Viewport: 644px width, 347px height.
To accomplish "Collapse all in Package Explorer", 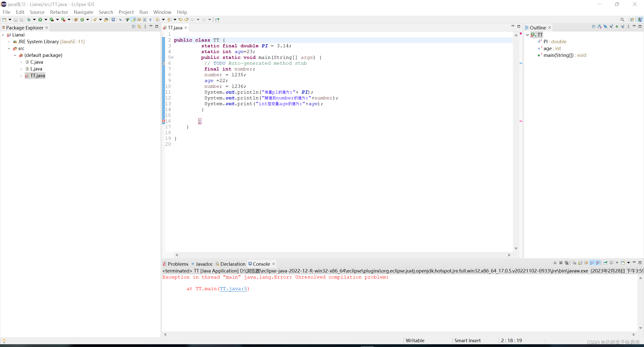I will [x=134, y=26].
